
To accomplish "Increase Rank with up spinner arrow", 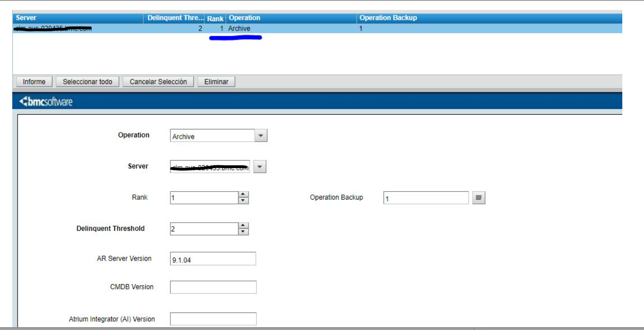I will pos(243,195).
